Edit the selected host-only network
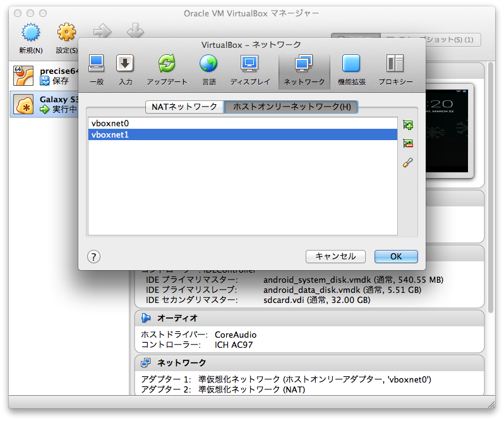 pyautogui.click(x=408, y=162)
